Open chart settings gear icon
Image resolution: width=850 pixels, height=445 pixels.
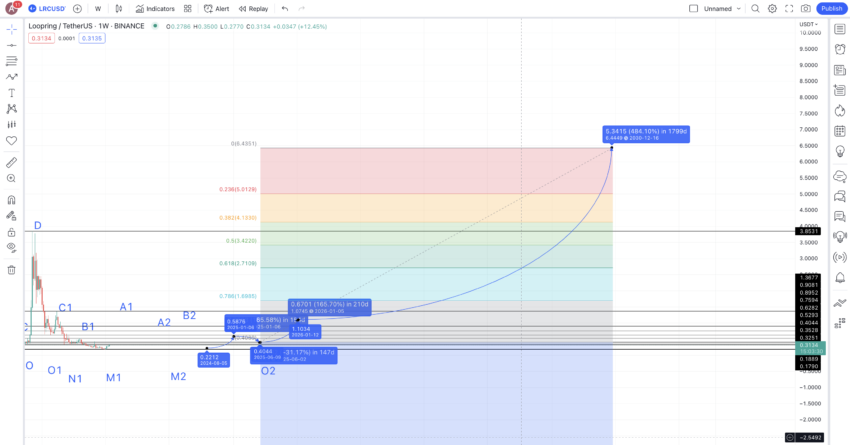pos(772,9)
